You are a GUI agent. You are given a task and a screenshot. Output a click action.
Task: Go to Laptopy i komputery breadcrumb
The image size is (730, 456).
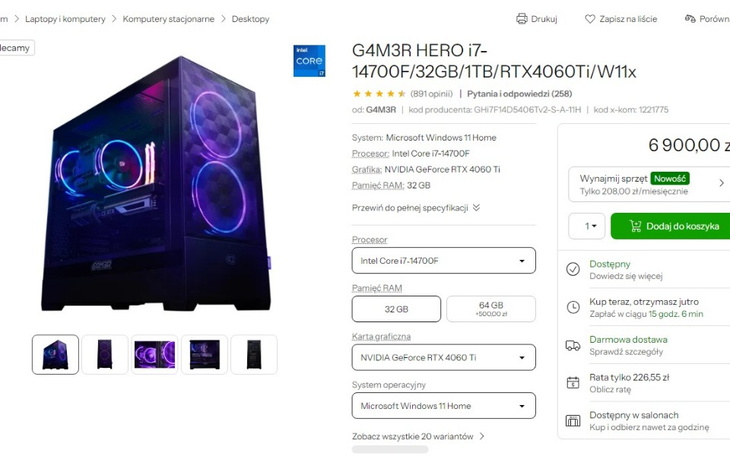pos(65,19)
